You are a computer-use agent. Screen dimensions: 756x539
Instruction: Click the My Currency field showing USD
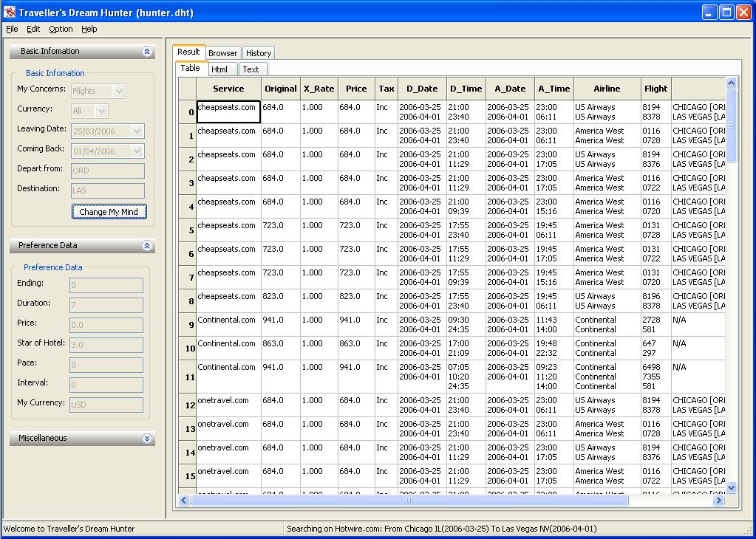[106, 405]
